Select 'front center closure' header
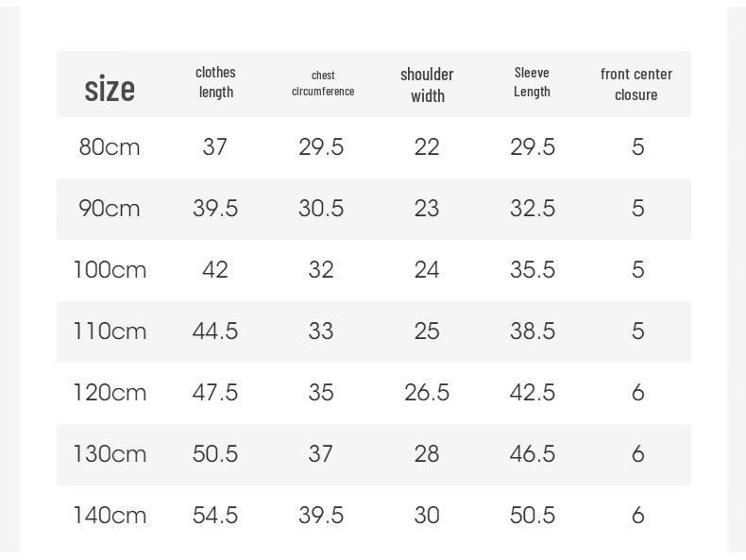 tap(636, 84)
